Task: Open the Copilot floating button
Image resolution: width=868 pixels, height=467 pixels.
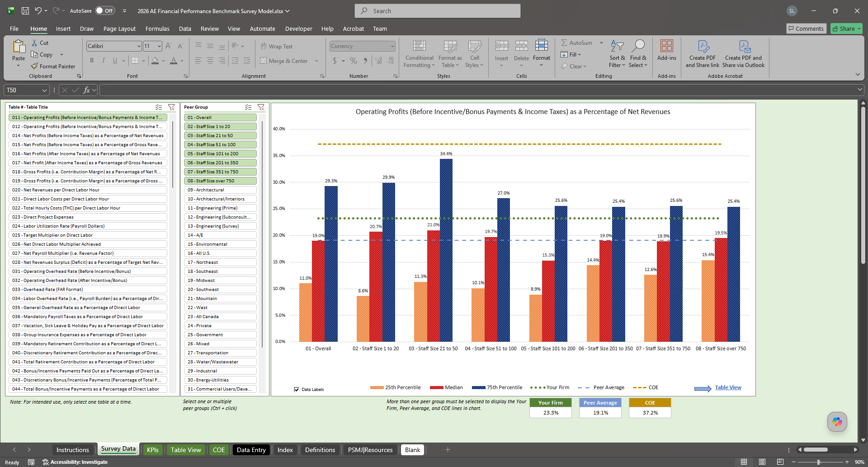Action: pos(837,422)
